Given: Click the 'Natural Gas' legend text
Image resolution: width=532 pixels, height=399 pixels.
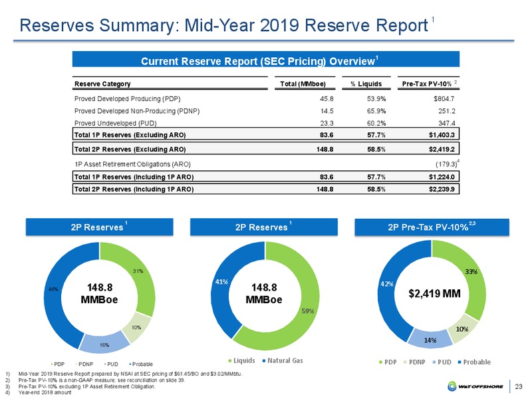Looking at the screenshot, I should coord(285,360).
